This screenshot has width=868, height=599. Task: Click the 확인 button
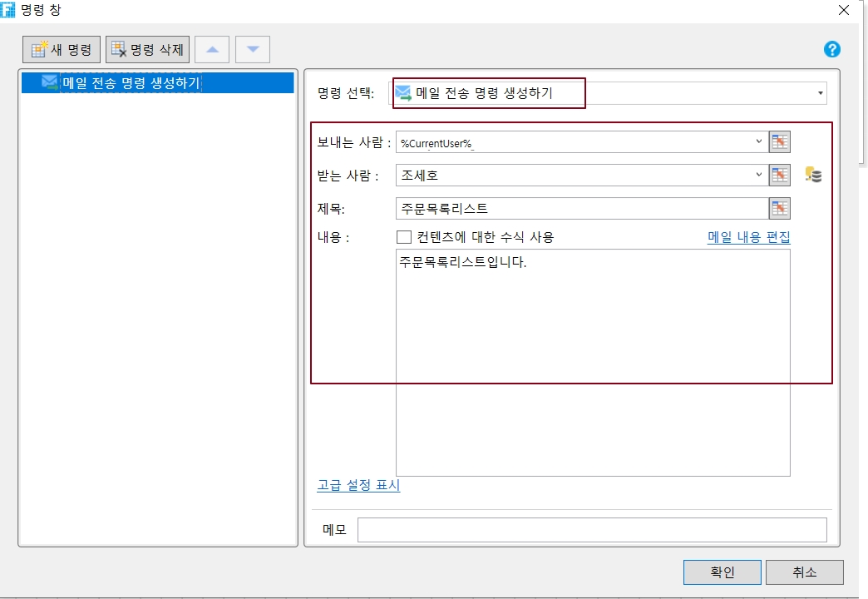pyautogui.click(x=722, y=572)
